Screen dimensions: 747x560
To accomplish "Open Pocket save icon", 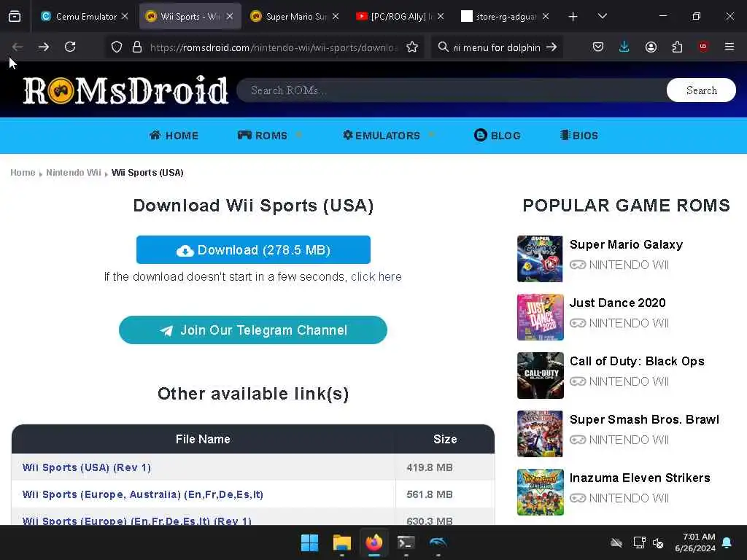I will [598, 47].
